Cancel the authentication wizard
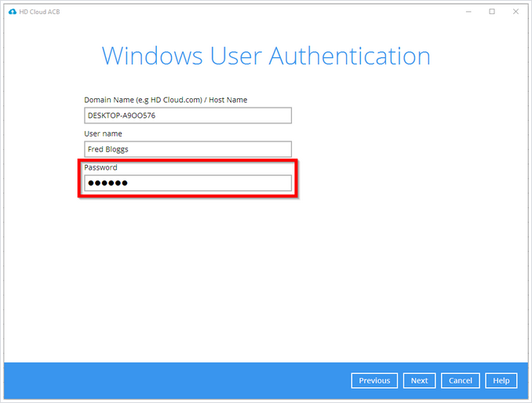The height and width of the screenshot is (403, 532). pyautogui.click(x=460, y=380)
